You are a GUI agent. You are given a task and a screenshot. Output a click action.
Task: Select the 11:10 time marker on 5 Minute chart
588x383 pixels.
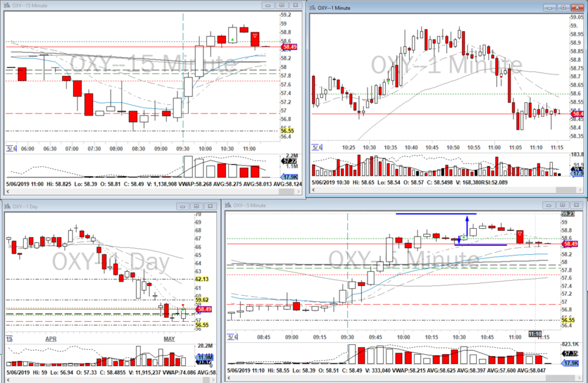(534, 334)
